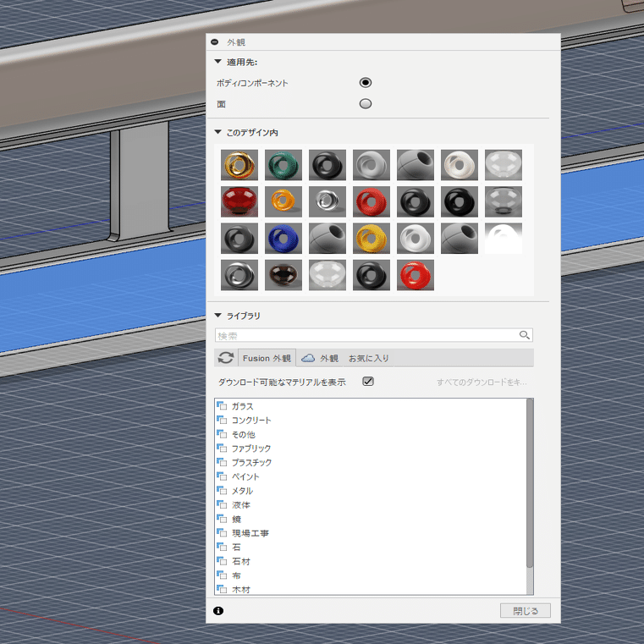Viewport: 644px width, 644px height.
Task: Choose the yellow ring material thumbnail
Action: [x=372, y=238]
